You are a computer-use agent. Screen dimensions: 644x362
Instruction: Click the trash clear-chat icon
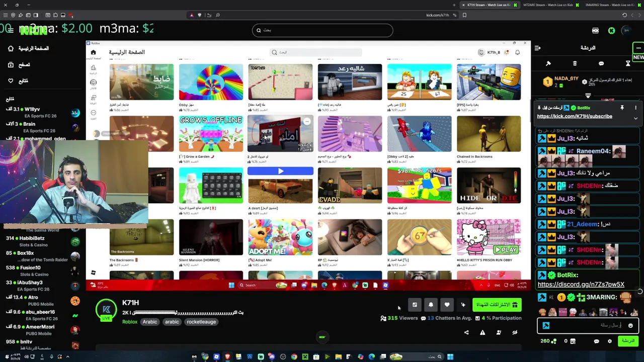pos(575,64)
